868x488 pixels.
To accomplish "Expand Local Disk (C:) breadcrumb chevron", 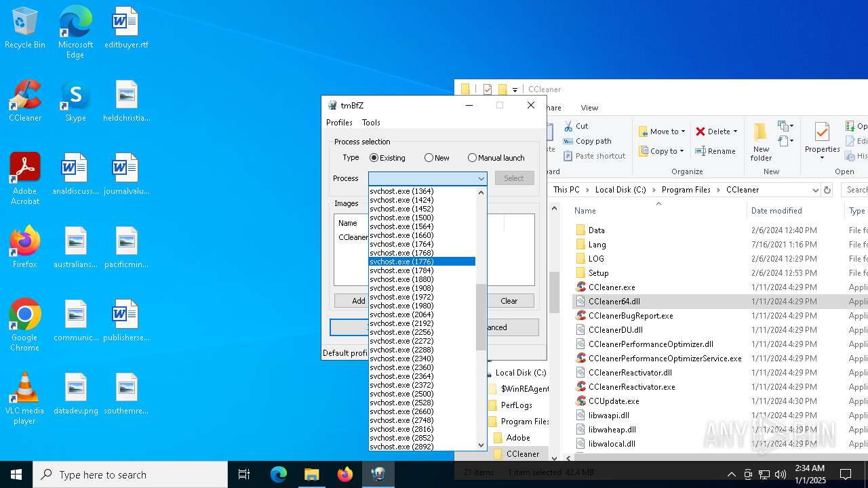I will click(x=654, y=190).
